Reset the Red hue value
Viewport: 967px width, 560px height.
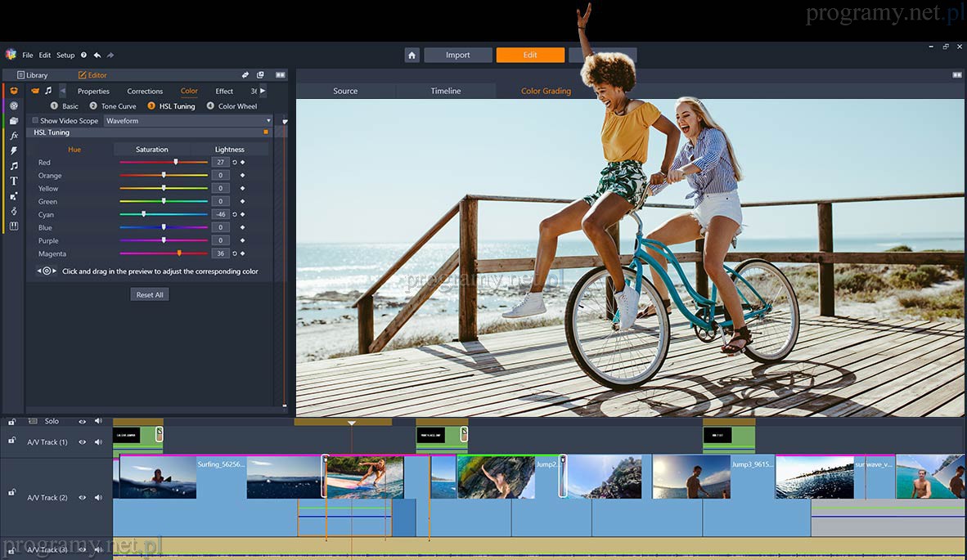click(x=234, y=163)
